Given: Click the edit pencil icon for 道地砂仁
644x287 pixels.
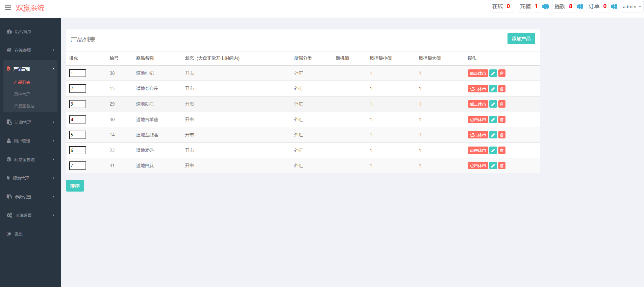Looking at the screenshot, I should point(493,104).
